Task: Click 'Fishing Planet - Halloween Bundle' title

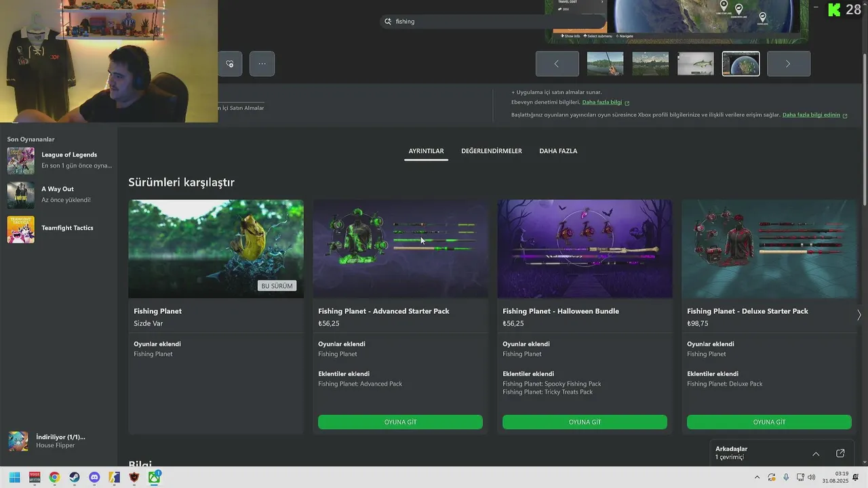Action: click(561, 311)
